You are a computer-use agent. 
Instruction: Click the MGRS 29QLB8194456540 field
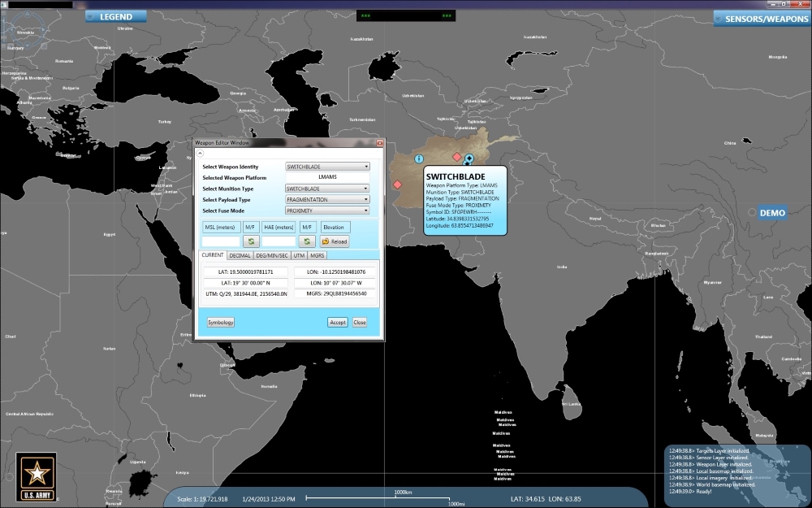click(335, 294)
